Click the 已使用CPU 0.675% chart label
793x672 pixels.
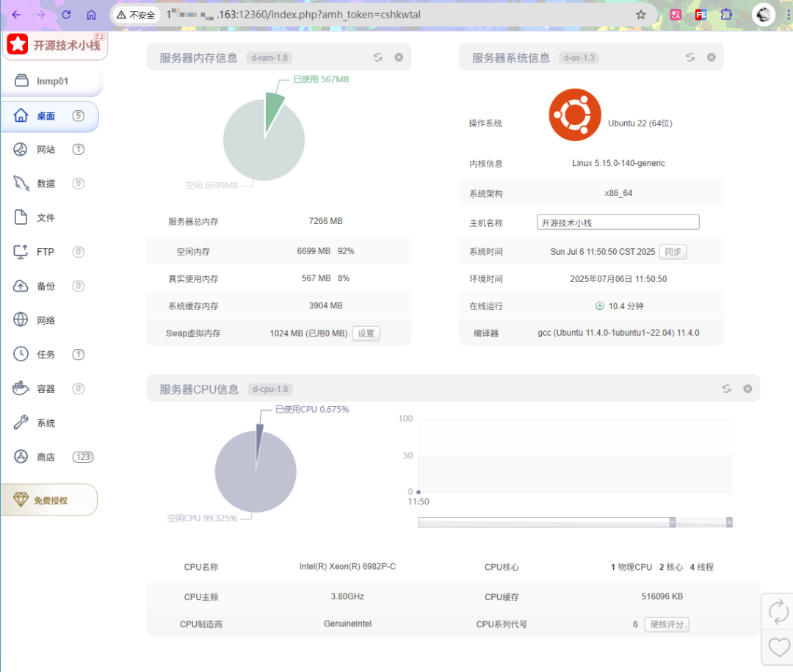coord(312,409)
